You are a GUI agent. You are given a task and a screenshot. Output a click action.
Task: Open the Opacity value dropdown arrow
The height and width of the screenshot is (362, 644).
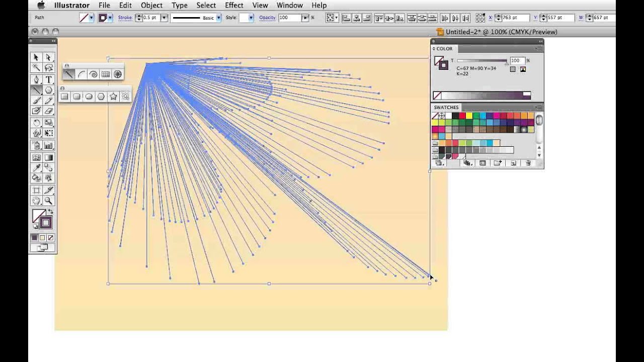305,18
